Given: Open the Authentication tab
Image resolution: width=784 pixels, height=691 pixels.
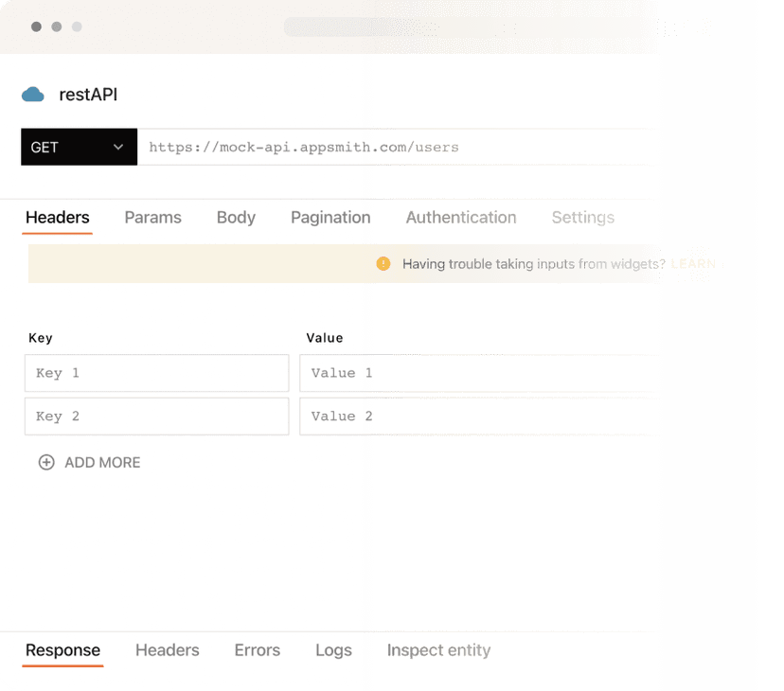Looking at the screenshot, I should click(461, 218).
